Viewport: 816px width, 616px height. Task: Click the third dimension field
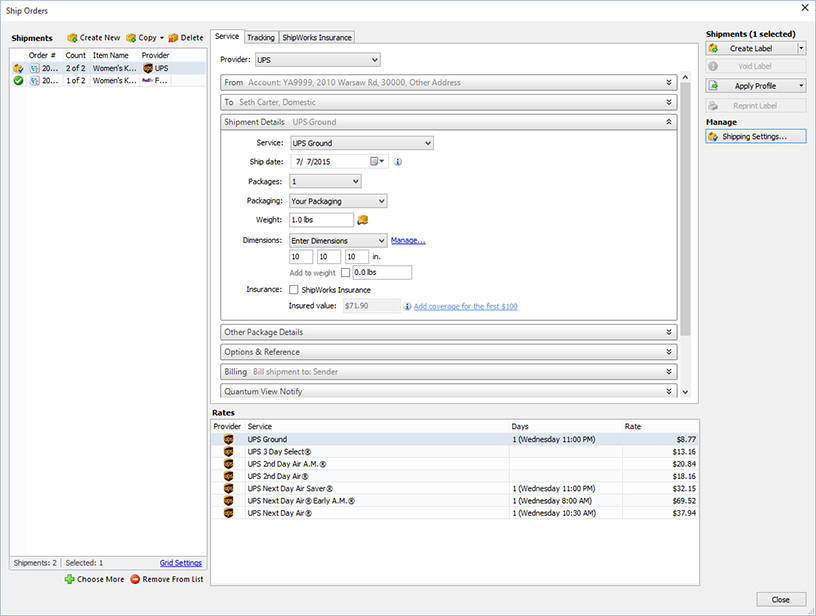tap(357, 257)
